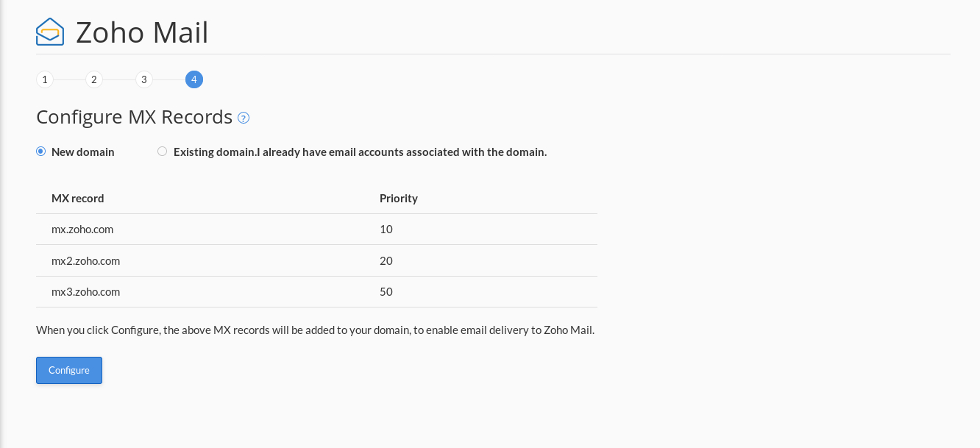
Task: Click the Zoho Mail title text
Action: pyautogui.click(x=141, y=32)
